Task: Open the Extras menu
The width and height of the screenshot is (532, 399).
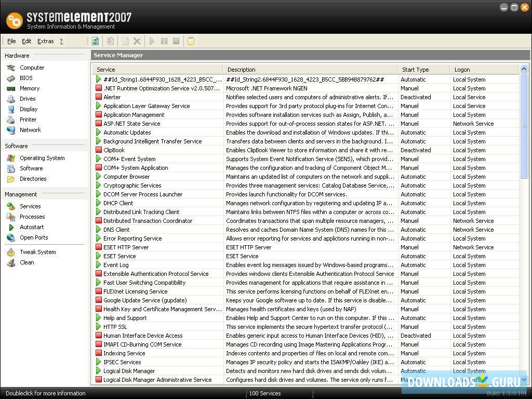Action: tap(46, 41)
